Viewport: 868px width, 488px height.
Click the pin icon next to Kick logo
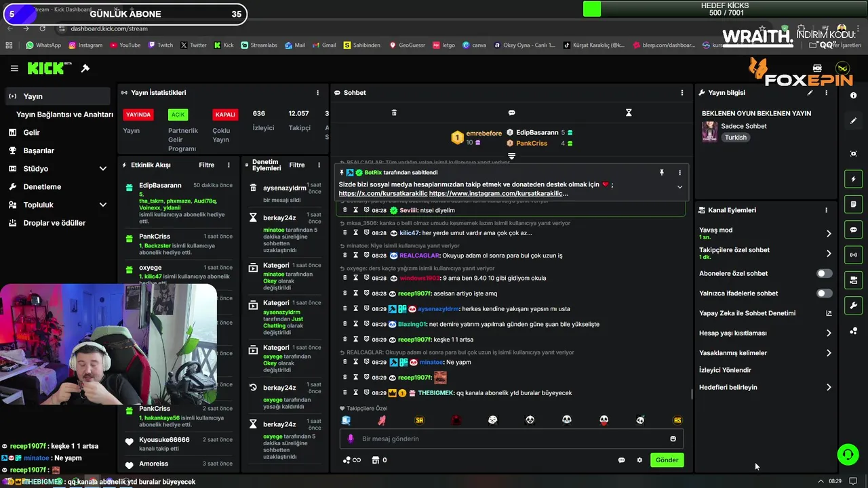(85, 68)
